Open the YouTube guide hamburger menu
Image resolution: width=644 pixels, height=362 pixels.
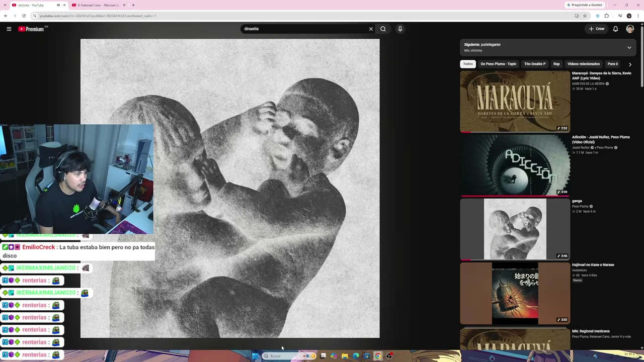(x=9, y=29)
